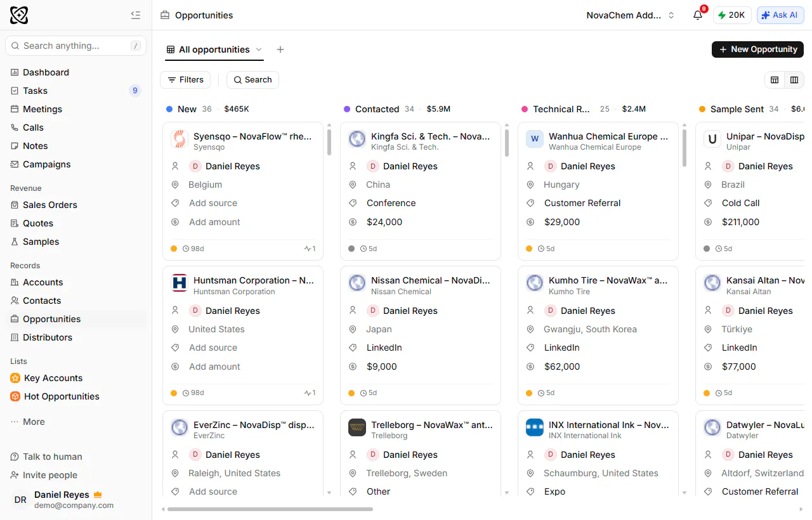This screenshot has width=812, height=520.
Task: Click the 20K credits lightning badge
Action: (732, 15)
